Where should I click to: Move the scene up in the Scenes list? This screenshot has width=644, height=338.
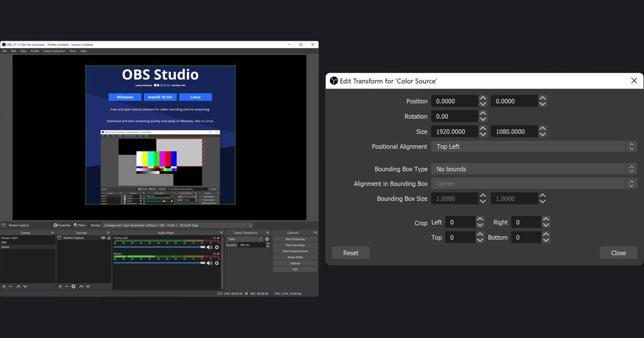pyautogui.click(x=18, y=286)
